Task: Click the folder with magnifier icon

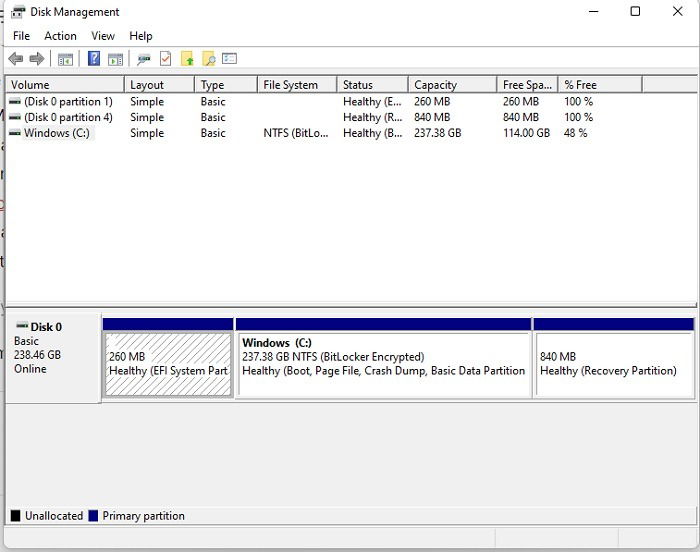Action: 208,59
